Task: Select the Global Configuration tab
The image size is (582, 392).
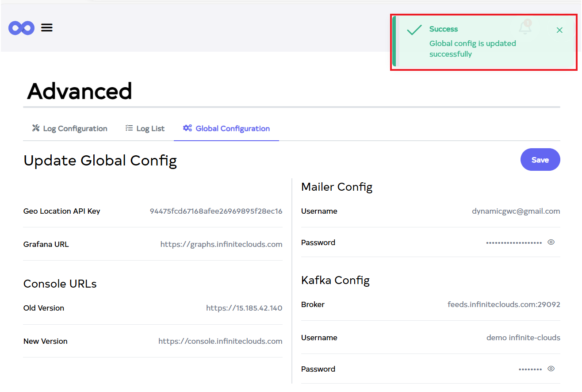Action: pyautogui.click(x=226, y=128)
